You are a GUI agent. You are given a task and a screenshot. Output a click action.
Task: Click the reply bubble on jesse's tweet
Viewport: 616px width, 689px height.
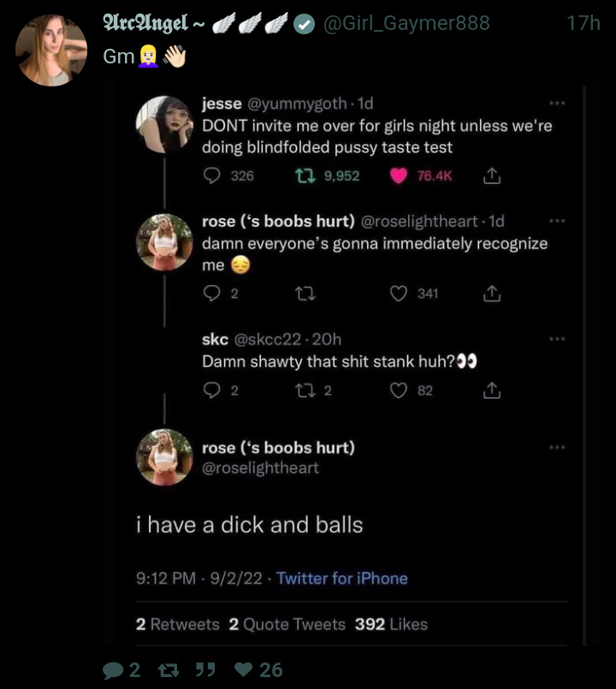pyautogui.click(x=211, y=175)
